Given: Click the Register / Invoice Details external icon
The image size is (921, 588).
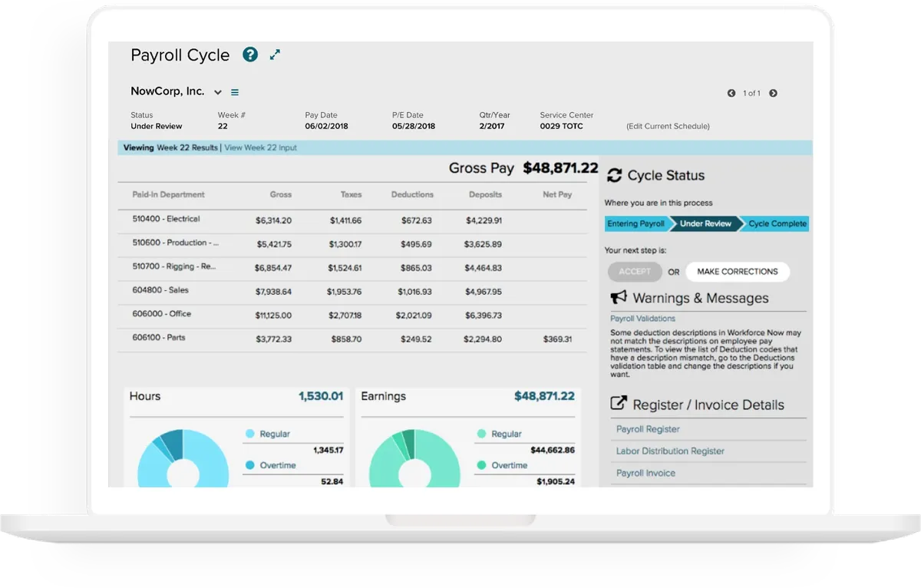Looking at the screenshot, I should tap(618, 404).
